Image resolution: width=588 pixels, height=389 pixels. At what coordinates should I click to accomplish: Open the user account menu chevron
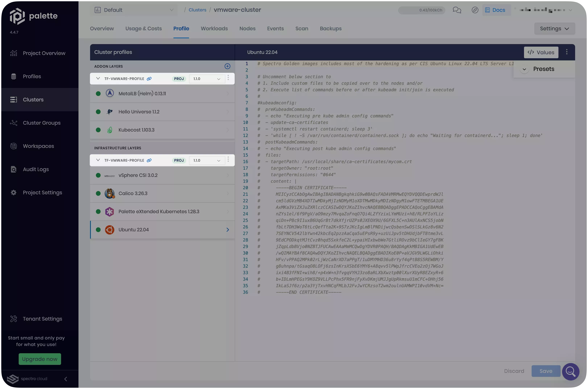[x=570, y=10]
